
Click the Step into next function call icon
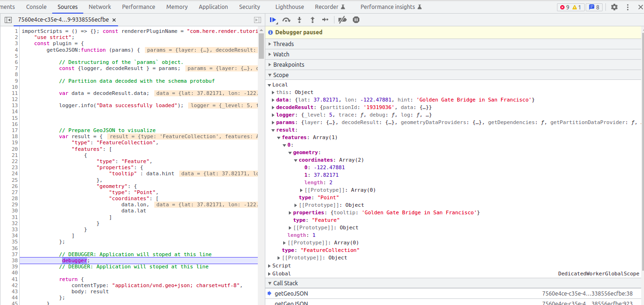coord(299,20)
